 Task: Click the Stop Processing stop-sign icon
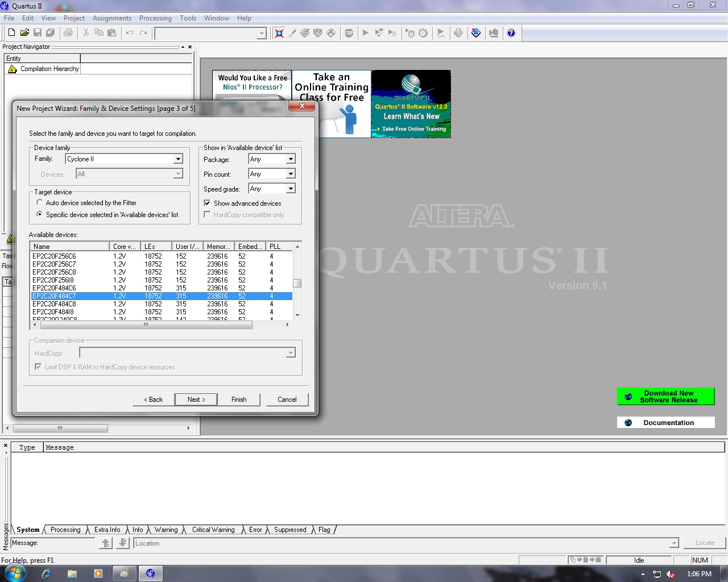point(349,33)
